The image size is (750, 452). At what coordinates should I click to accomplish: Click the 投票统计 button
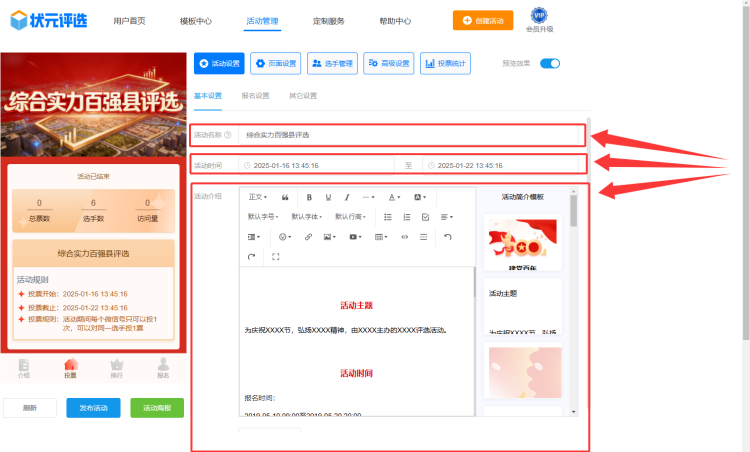coord(445,64)
